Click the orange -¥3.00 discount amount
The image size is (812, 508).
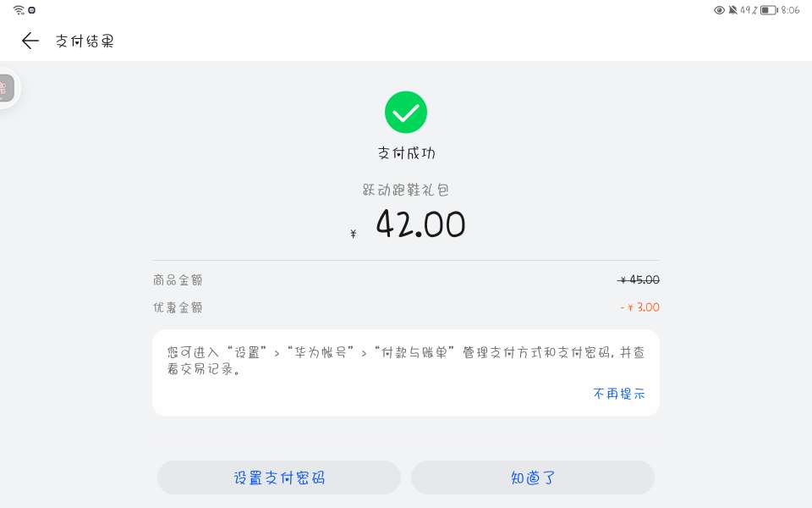point(639,307)
